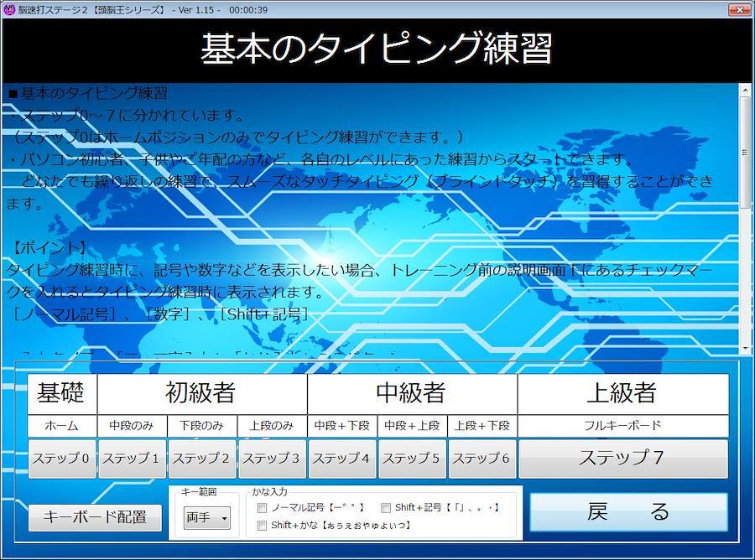
Task: Start ステップ5 middle and upper rows
Action: [412, 459]
